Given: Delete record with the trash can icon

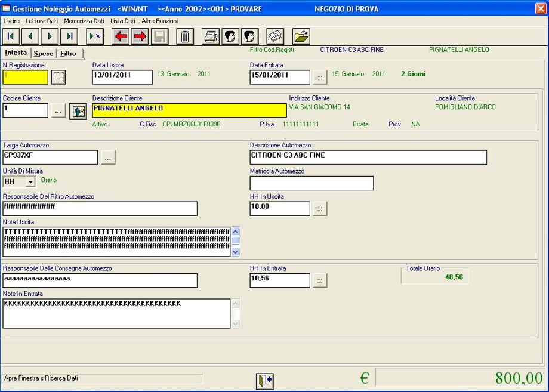Looking at the screenshot, I should 185,36.
